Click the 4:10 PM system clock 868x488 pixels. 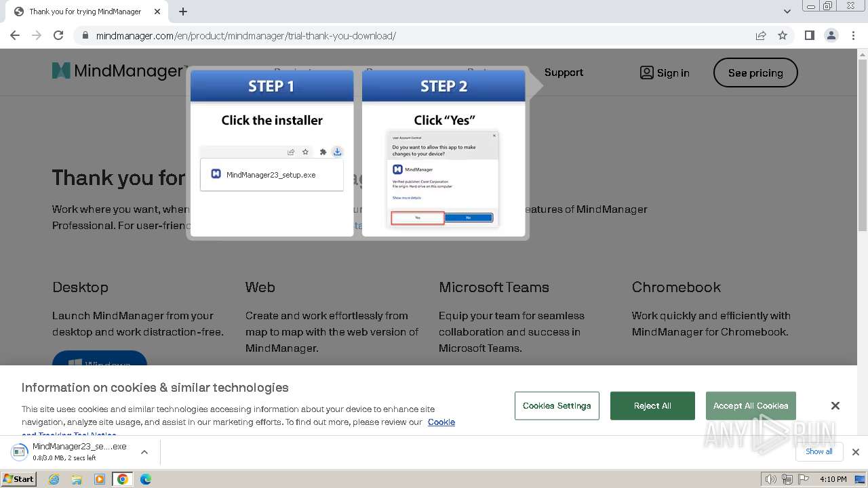833,479
